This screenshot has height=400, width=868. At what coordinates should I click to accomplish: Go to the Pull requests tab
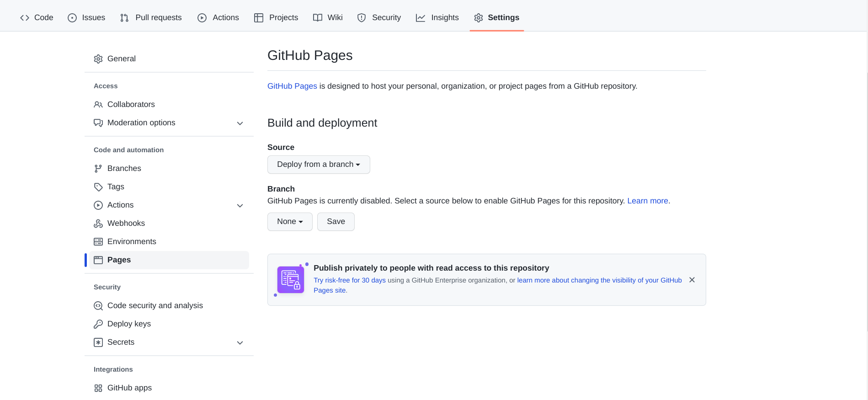tap(151, 17)
